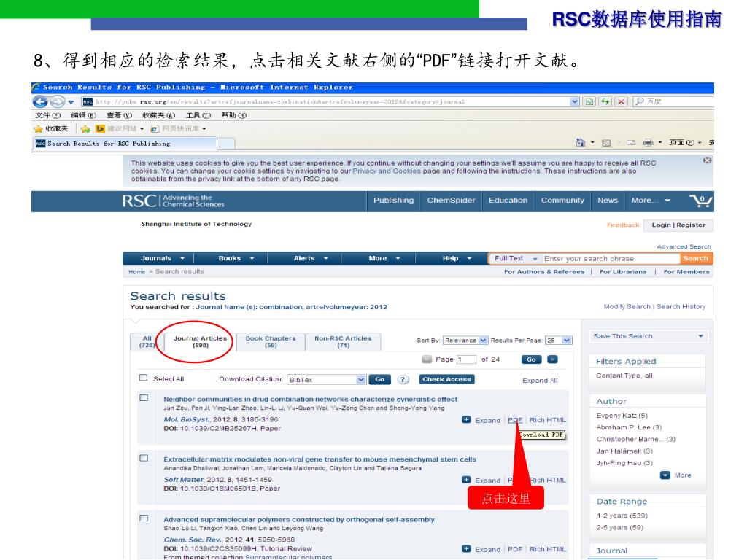Switch to the Book Chapters tab
Screen dimensions: 747x560
coord(271,342)
